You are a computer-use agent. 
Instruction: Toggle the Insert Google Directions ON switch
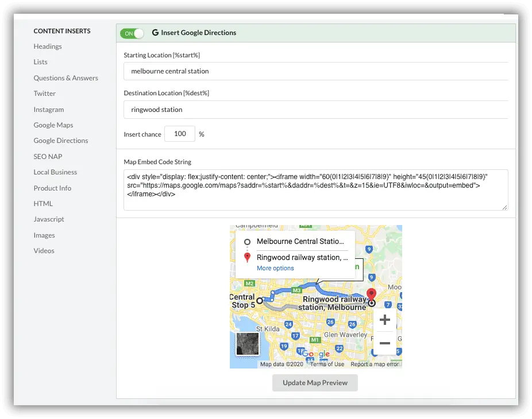tap(132, 33)
